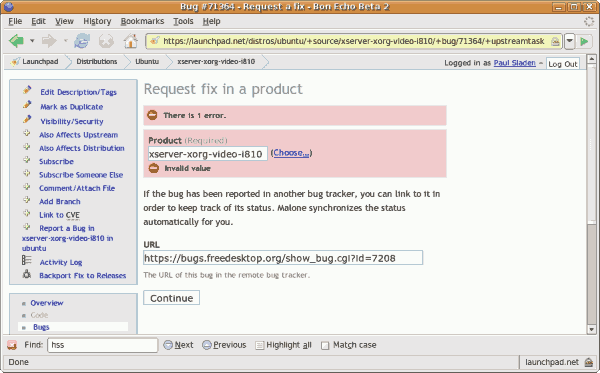The width and height of the screenshot is (600, 373).
Task: Open the Mark as Duplicate link
Action: [x=72, y=107]
